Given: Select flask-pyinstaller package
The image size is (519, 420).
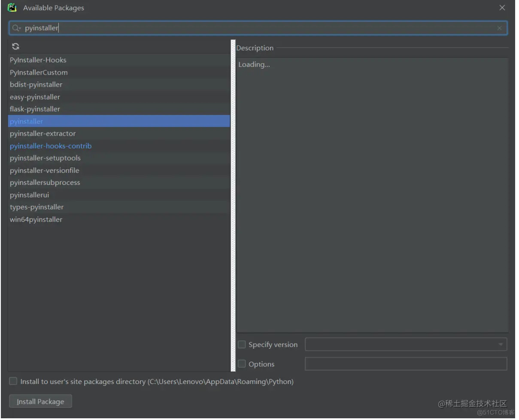Looking at the screenshot, I should pos(119,109).
